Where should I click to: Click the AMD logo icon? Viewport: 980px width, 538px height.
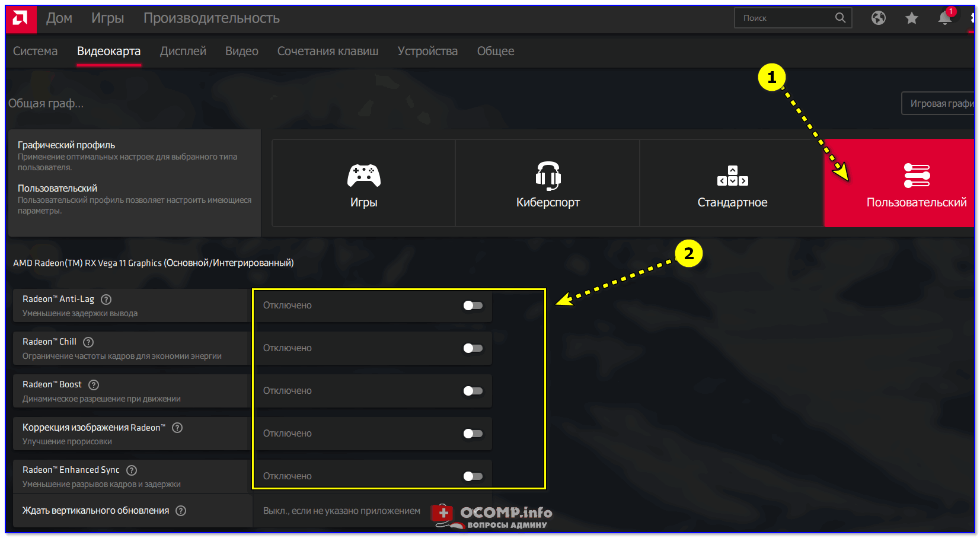click(21, 18)
